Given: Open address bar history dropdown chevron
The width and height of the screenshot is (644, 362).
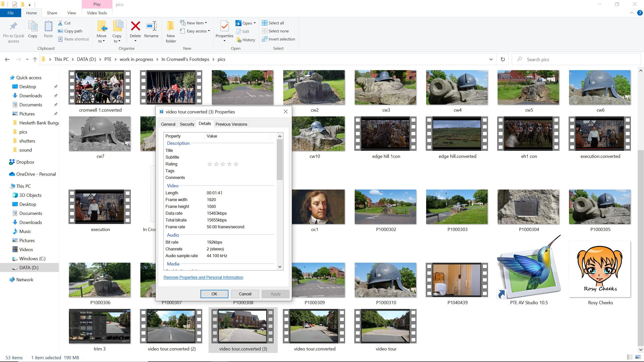Looking at the screenshot, I should click(491, 59).
